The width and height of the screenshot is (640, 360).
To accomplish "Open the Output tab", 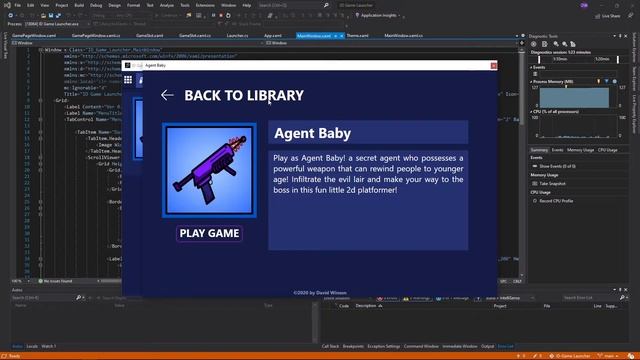I will [487, 346].
